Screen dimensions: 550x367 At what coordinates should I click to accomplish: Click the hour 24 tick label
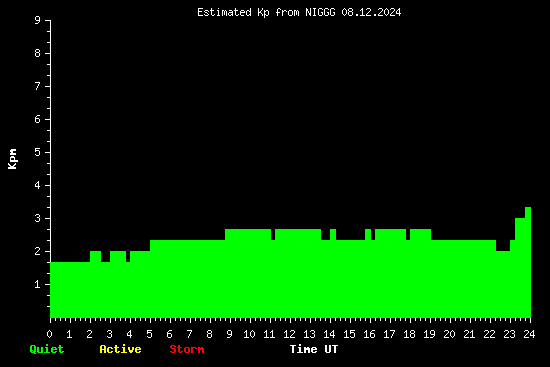[x=529, y=334]
